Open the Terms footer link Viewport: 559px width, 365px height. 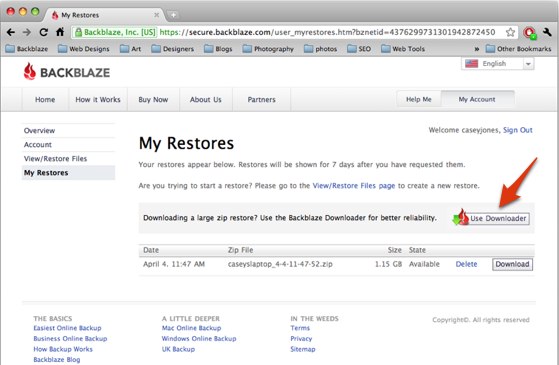point(300,328)
